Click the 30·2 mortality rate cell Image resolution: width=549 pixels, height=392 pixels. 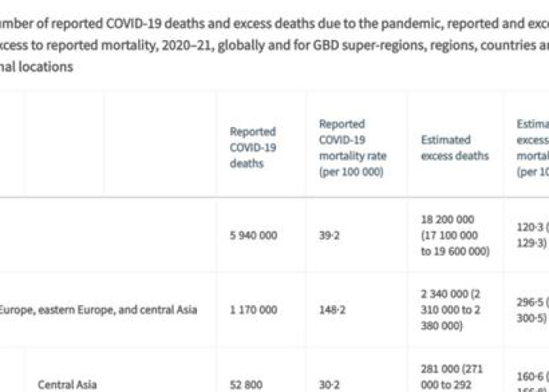[329, 385]
